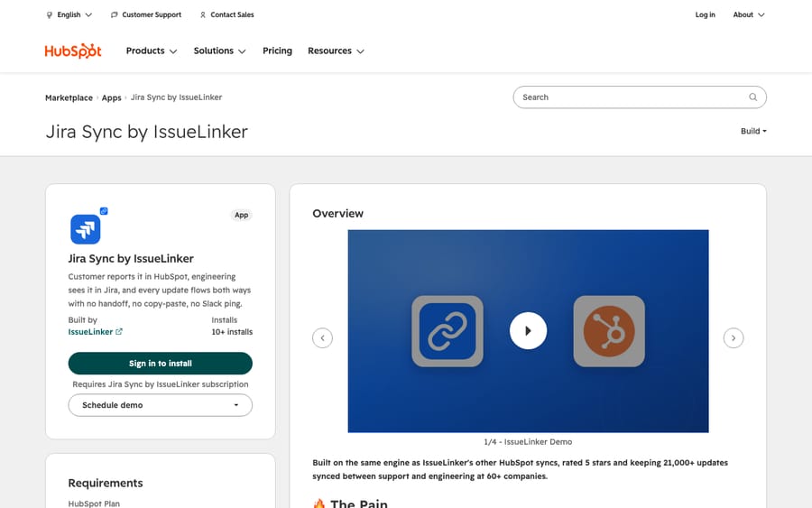Click the search magnifier icon

point(753,97)
